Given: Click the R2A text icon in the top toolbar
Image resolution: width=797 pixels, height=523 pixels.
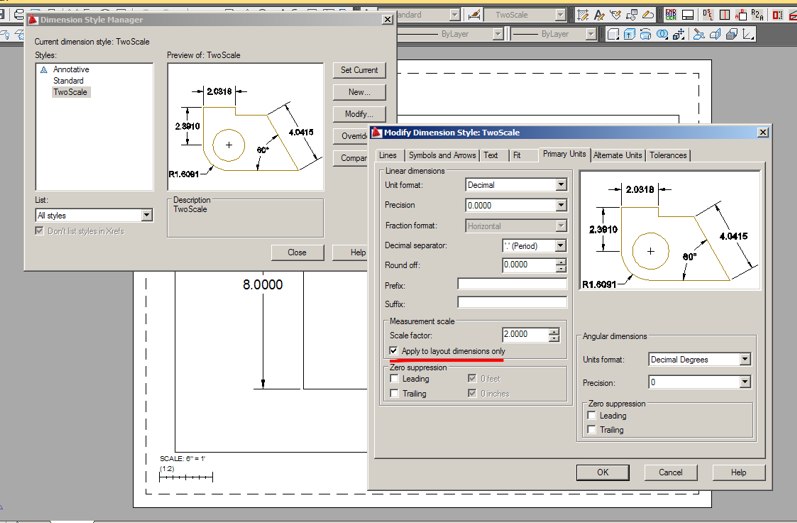Looking at the screenshot, I should [757, 15].
